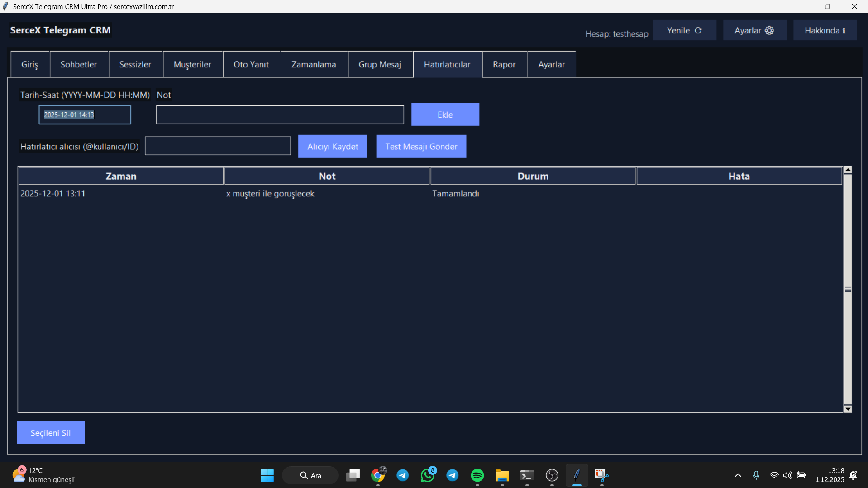Click the Yenile refresh button
The image size is (868, 488).
coord(684,30)
